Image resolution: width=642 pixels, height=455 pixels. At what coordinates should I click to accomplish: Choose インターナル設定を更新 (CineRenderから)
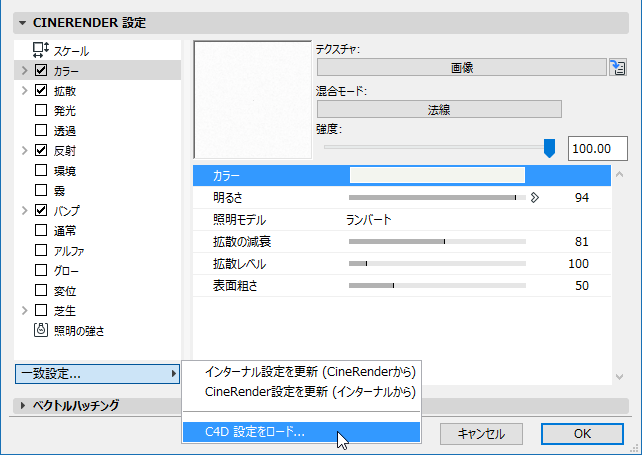(301, 372)
